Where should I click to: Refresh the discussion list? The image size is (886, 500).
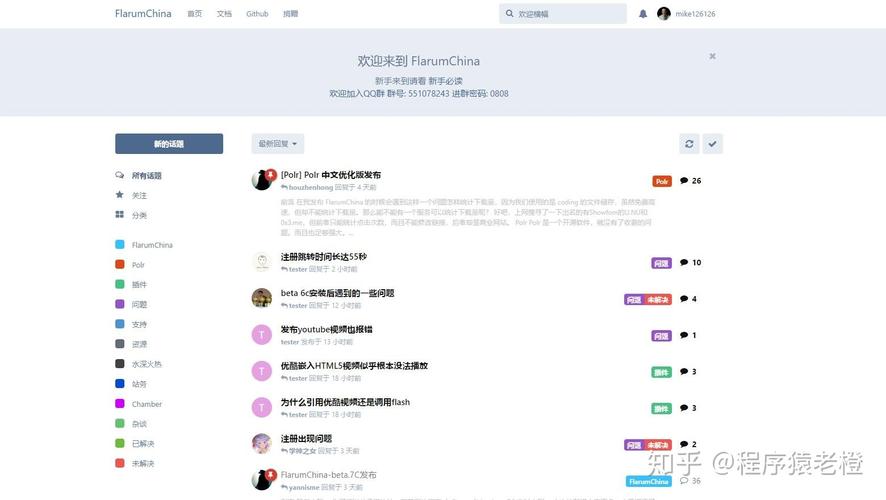pyautogui.click(x=689, y=144)
